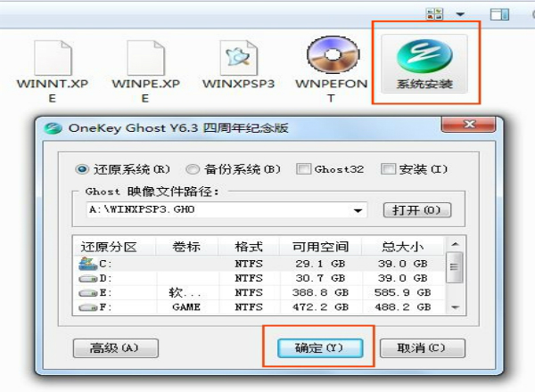Click the 打开(O) button

pyautogui.click(x=416, y=211)
